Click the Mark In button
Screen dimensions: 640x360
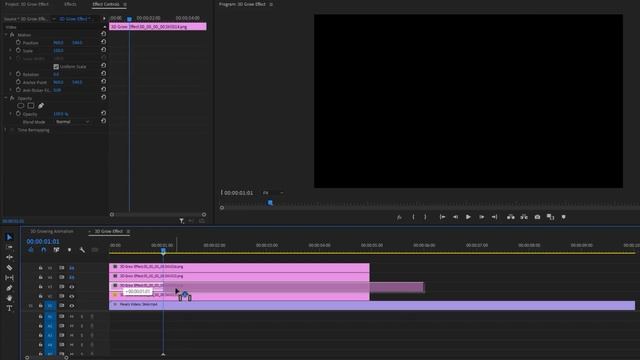(x=413, y=217)
